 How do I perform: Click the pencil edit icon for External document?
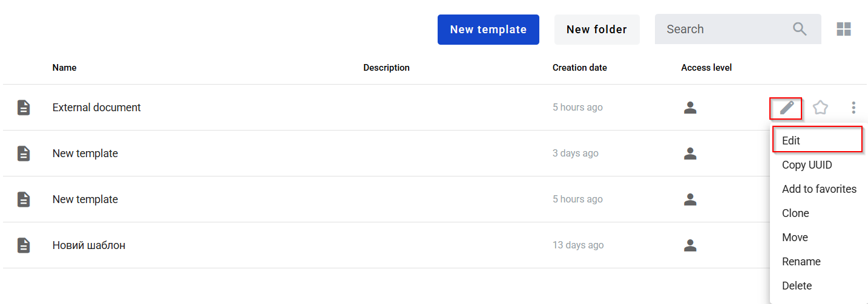pos(786,108)
